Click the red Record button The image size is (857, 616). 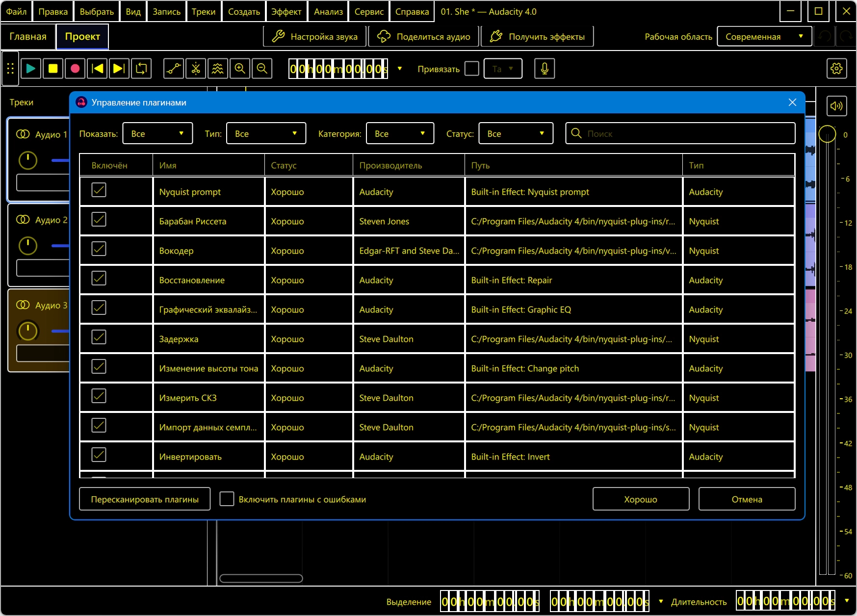[75, 69]
